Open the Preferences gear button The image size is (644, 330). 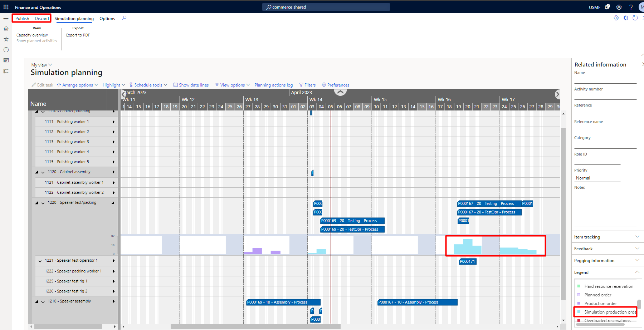tap(335, 85)
